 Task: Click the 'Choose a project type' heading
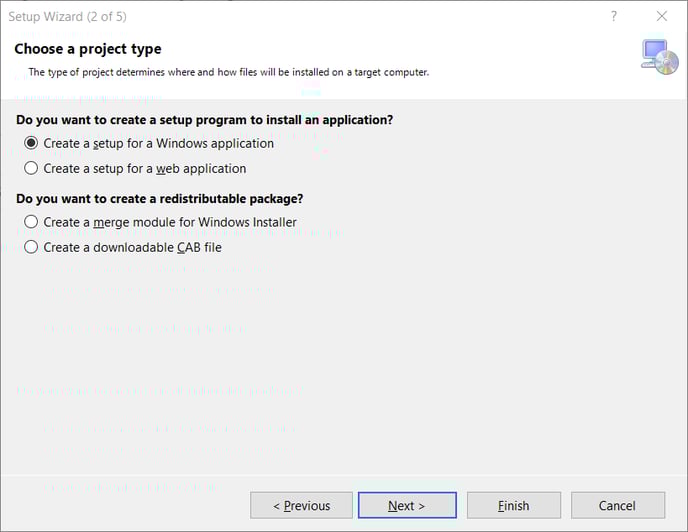(x=88, y=49)
